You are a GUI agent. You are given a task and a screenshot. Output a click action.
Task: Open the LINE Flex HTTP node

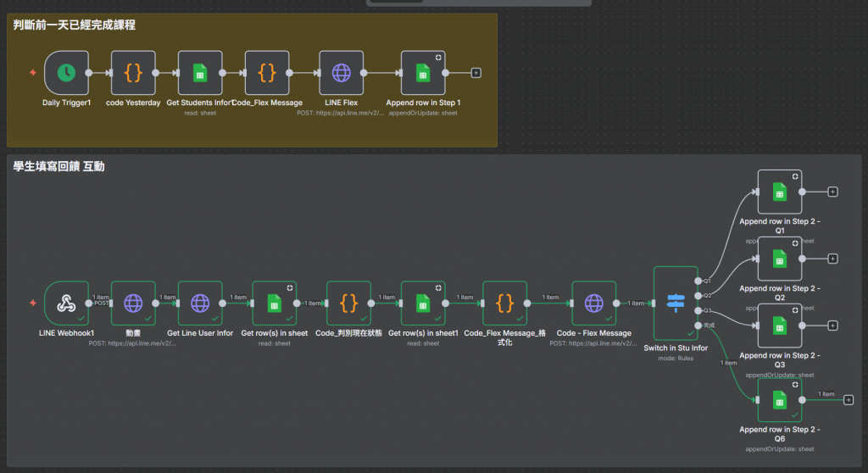point(341,73)
